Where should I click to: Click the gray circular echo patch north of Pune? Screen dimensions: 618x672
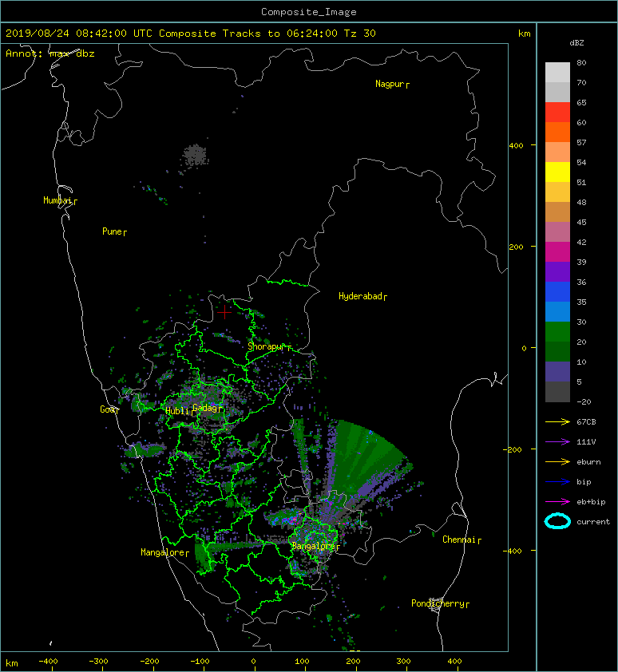click(x=195, y=155)
